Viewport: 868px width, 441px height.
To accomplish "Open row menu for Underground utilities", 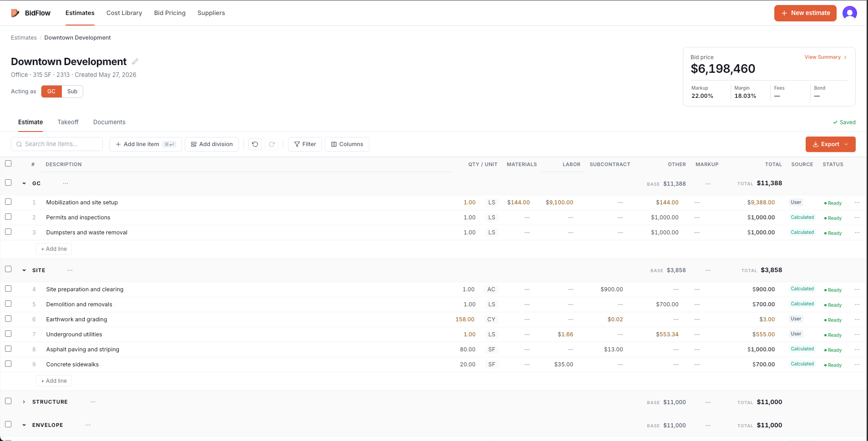I will click(857, 335).
